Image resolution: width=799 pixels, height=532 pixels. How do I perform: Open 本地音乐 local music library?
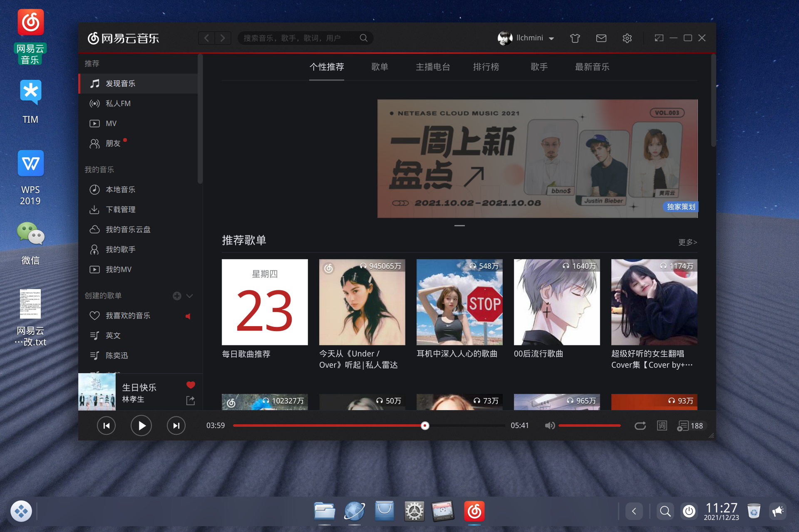coord(120,189)
